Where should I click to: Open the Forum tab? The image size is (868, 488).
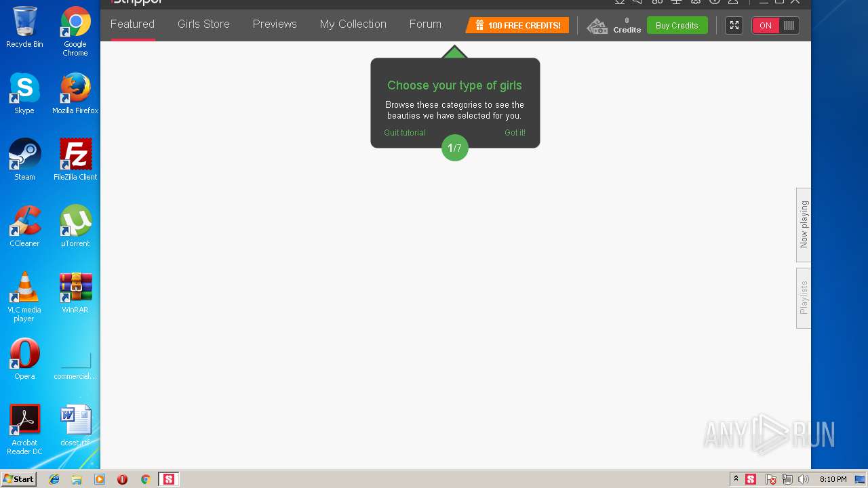tap(425, 24)
